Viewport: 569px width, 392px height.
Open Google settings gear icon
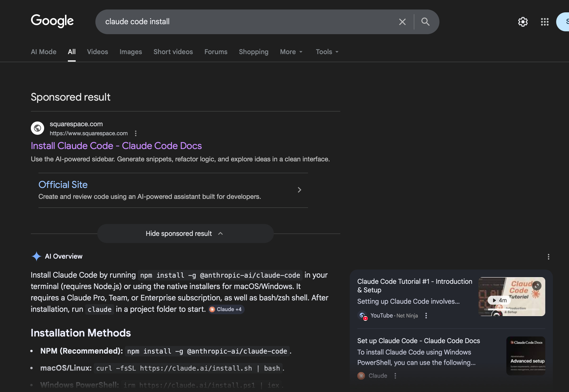coord(522,22)
